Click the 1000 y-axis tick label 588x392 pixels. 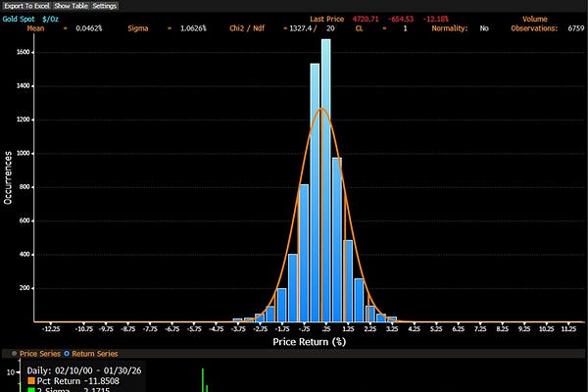click(23, 154)
